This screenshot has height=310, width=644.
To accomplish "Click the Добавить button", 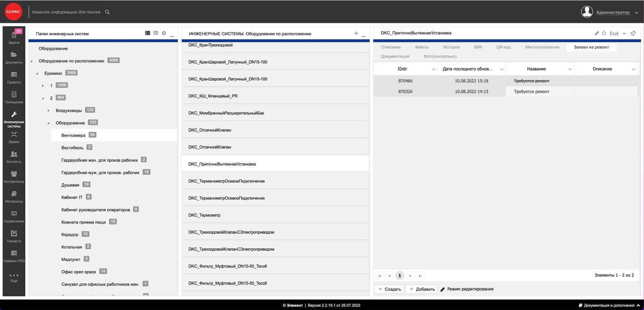I will coord(422,289).
